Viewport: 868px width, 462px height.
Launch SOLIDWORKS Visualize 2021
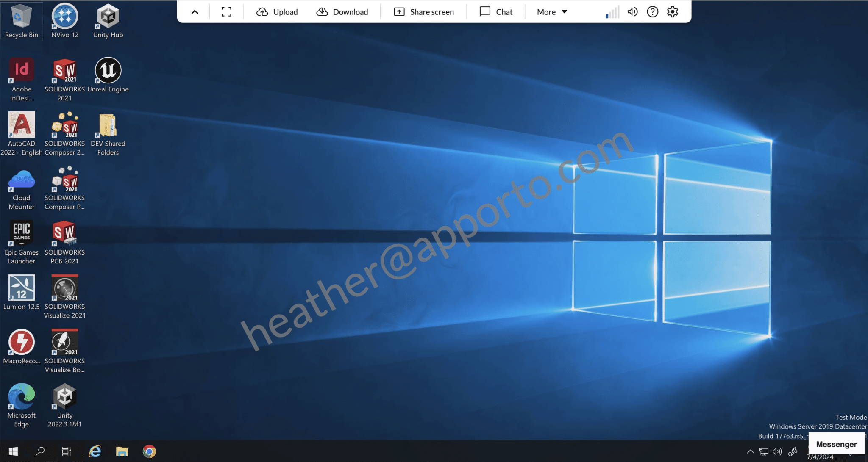tap(64, 288)
